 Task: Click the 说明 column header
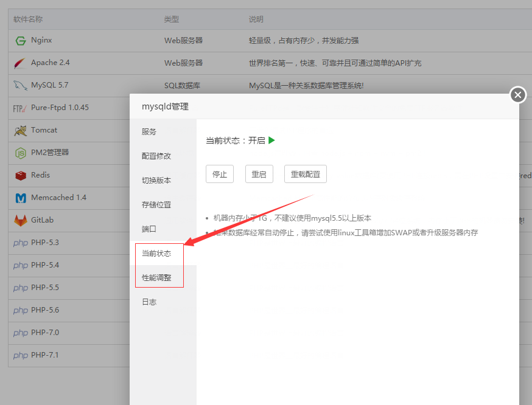tap(256, 19)
